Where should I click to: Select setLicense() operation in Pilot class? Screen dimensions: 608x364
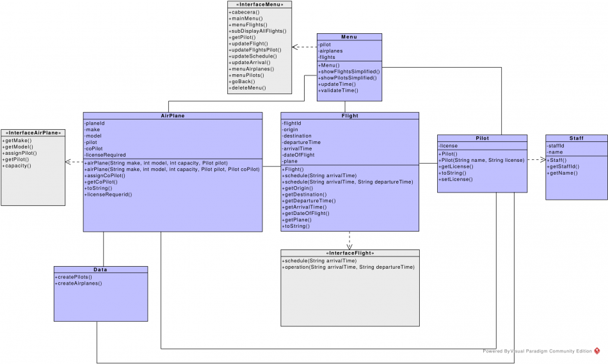(456, 180)
